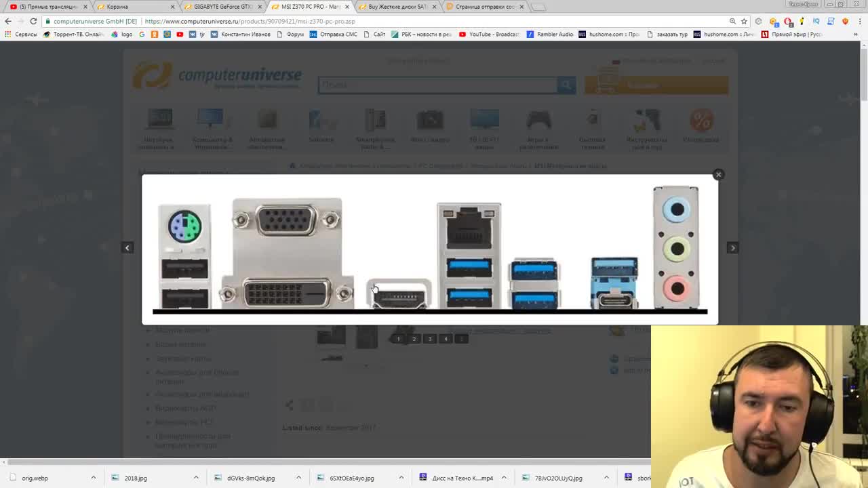This screenshot has height=488, width=868.
Task: Go to image page 1 in gallery
Action: point(398,338)
